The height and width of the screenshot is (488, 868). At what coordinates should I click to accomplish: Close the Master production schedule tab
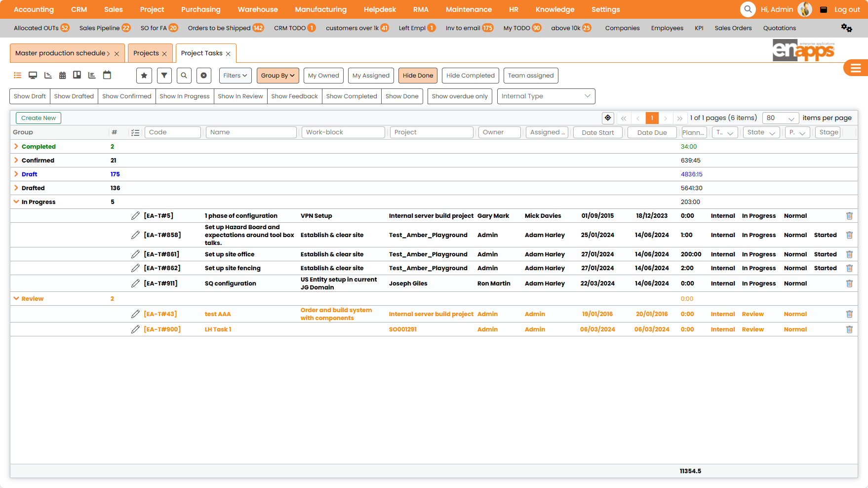(x=117, y=54)
